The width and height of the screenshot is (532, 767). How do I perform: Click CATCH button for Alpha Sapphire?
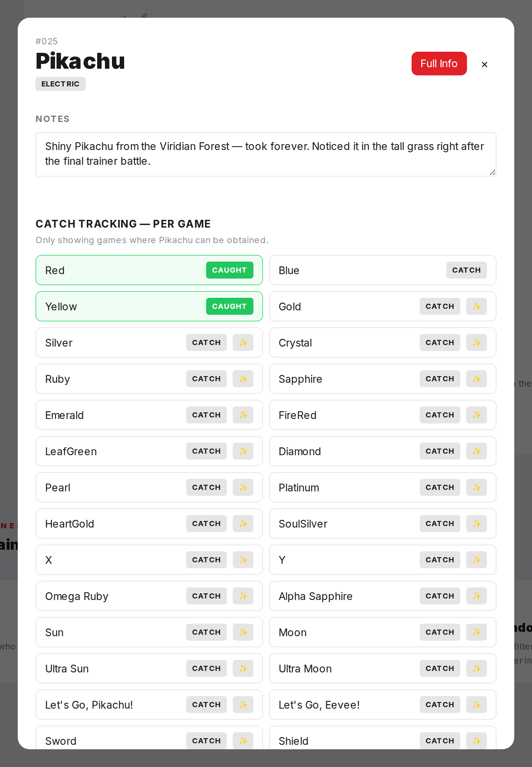pyautogui.click(x=440, y=596)
